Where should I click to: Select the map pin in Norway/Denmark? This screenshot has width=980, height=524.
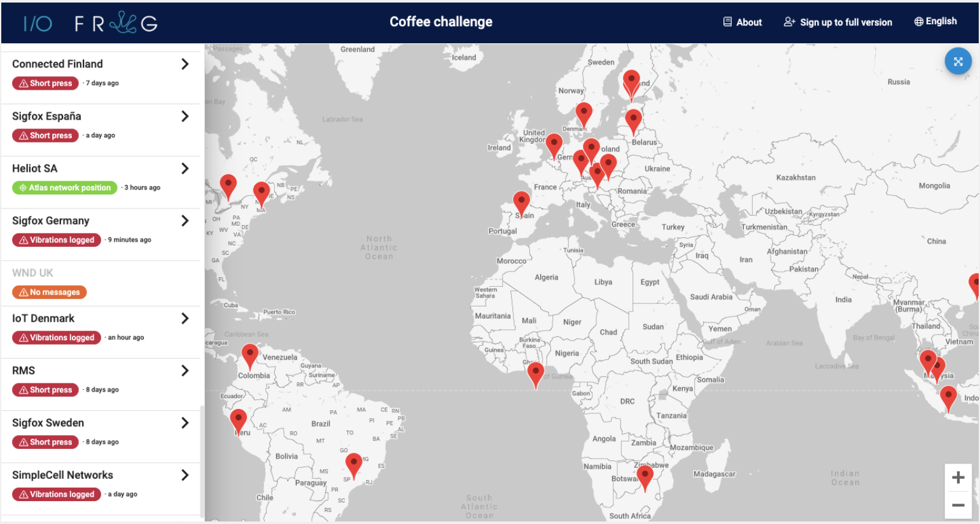coord(584,114)
